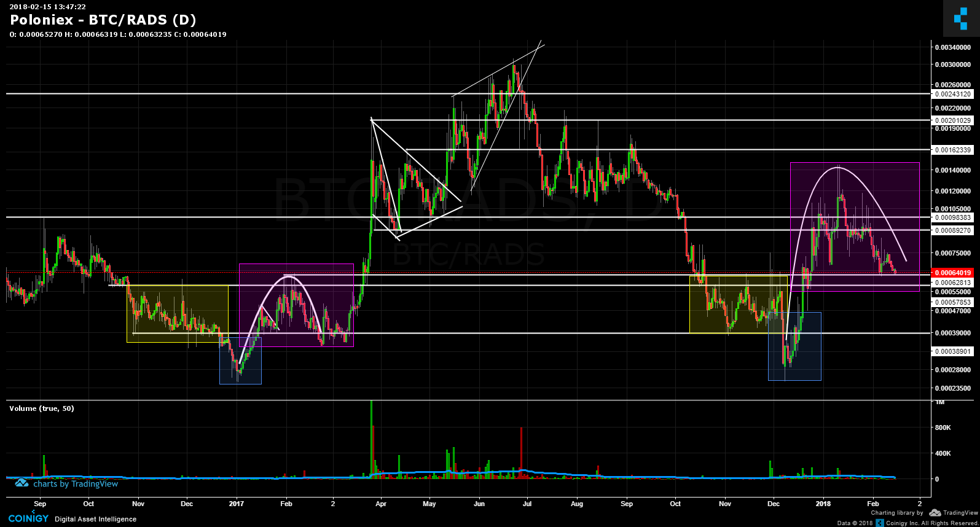Select the large magenta rectangle around 2018 candles
This screenshot has height=527, width=980.
coord(855,227)
